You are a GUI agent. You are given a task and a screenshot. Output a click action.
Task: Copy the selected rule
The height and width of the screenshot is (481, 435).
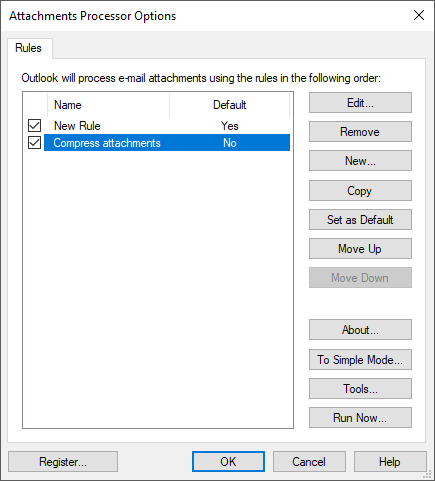click(360, 191)
